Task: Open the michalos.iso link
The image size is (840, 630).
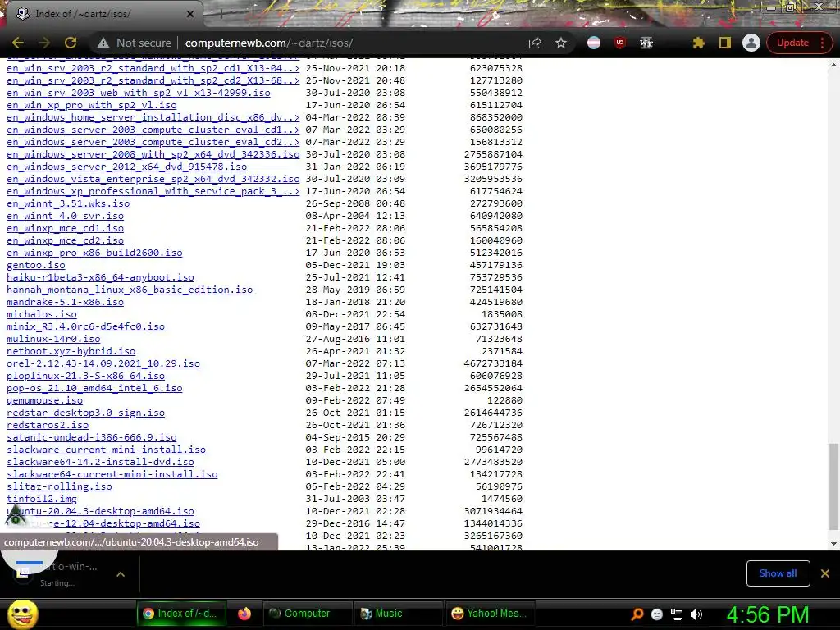Action: pyautogui.click(x=42, y=314)
